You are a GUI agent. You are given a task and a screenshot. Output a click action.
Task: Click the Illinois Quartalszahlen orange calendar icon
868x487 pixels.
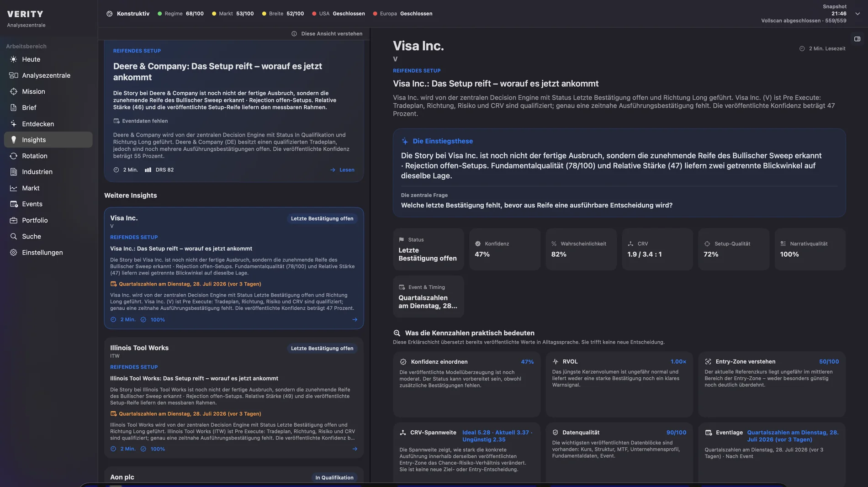coord(113,414)
